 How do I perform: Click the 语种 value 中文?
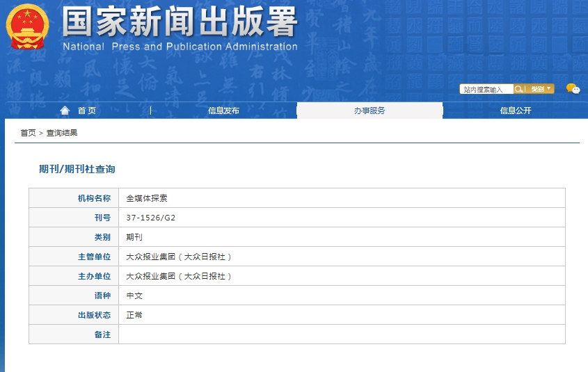pos(134,296)
